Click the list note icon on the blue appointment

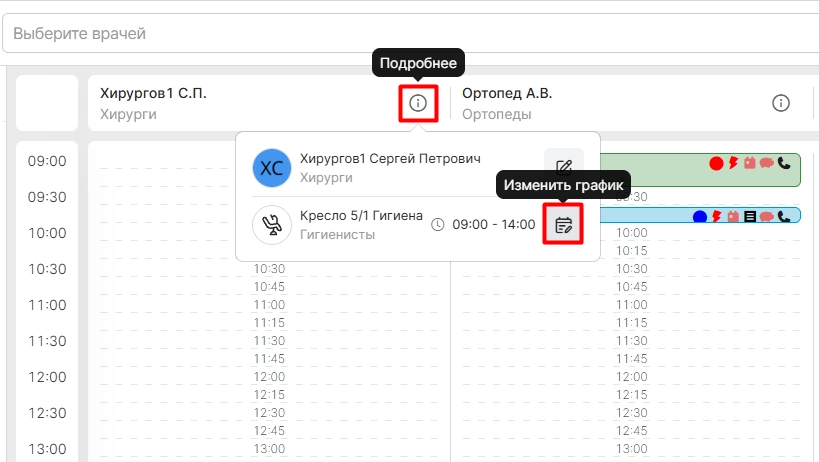point(750,216)
